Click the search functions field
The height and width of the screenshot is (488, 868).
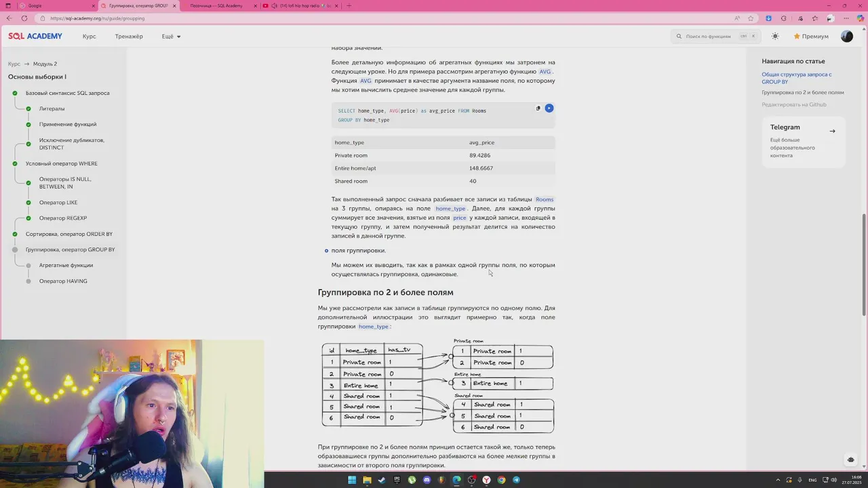click(x=715, y=36)
